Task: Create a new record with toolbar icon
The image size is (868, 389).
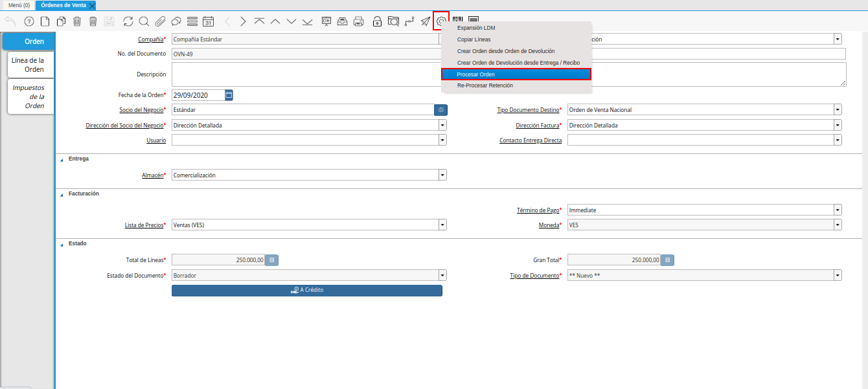Action: coord(45,21)
